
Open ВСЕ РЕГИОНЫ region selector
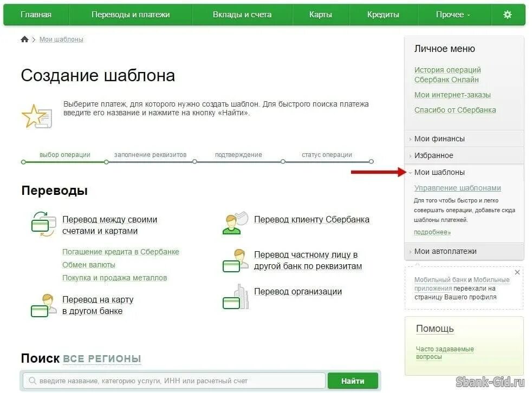(x=102, y=358)
